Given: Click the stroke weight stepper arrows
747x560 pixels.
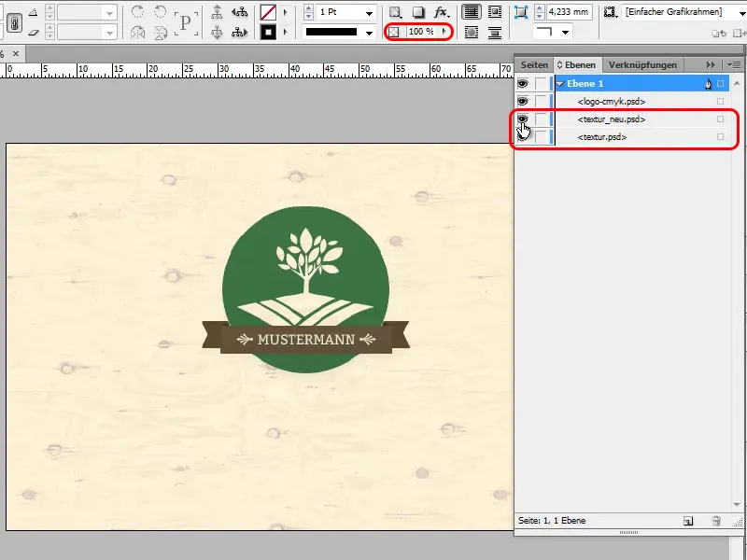Looking at the screenshot, I should pos(308,12).
